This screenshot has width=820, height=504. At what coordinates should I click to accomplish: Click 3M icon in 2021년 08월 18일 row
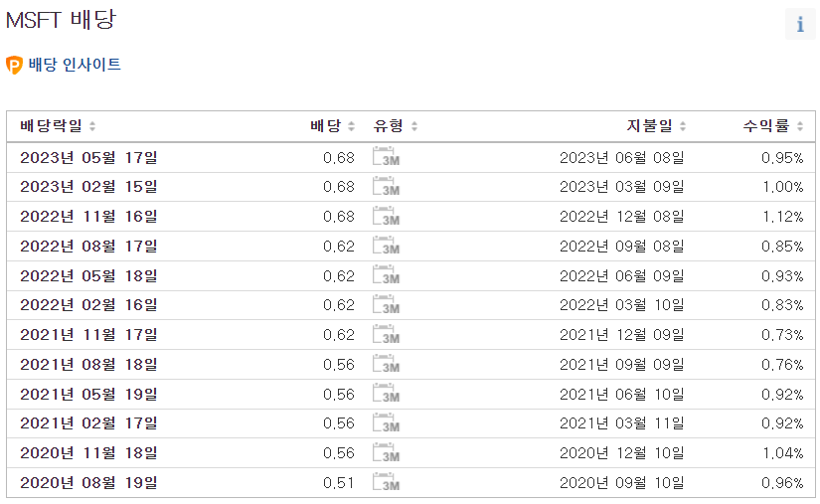[x=386, y=364]
